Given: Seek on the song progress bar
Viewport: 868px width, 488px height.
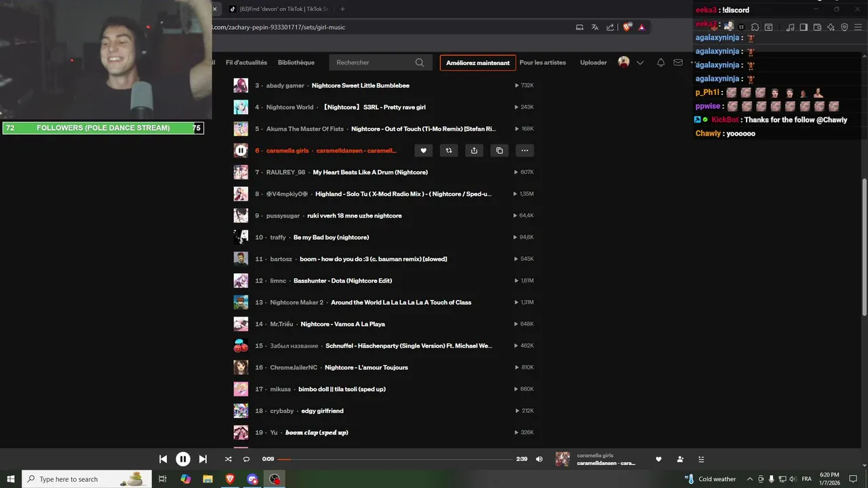Looking at the screenshot, I should coord(395,459).
